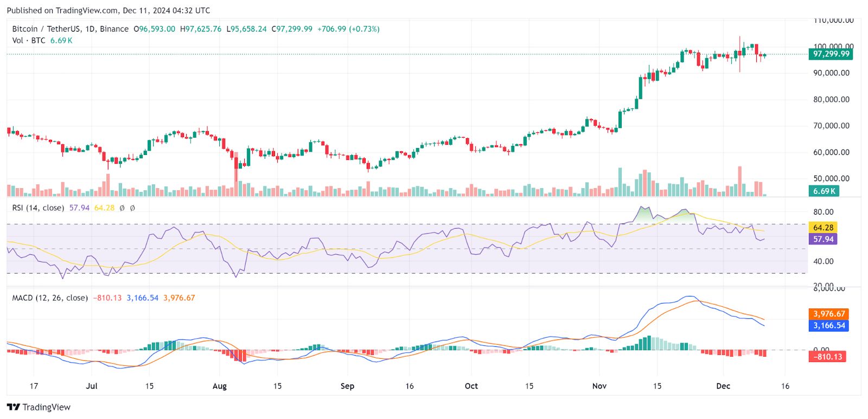This screenshot has height=419, width=868.
Task: Click the Aug label on the time axis
Action: point(219,386)
